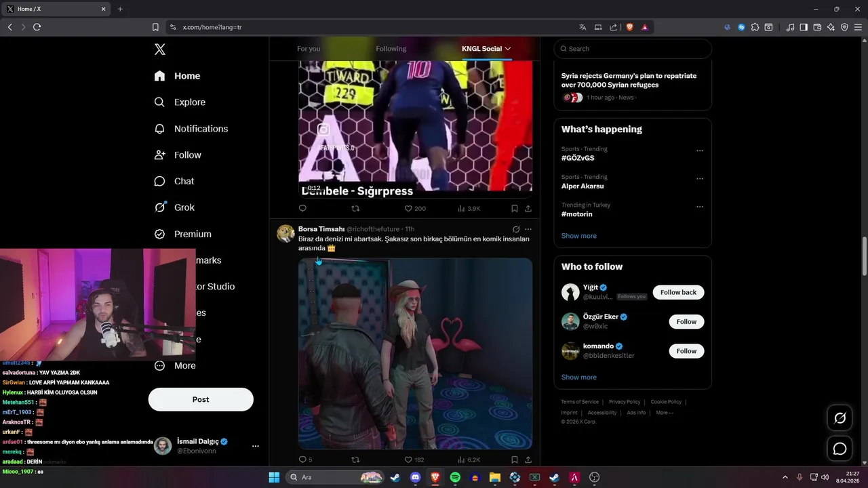868x488 pixels.
Task: Expand the More footer options
Action: coord(665,413)
